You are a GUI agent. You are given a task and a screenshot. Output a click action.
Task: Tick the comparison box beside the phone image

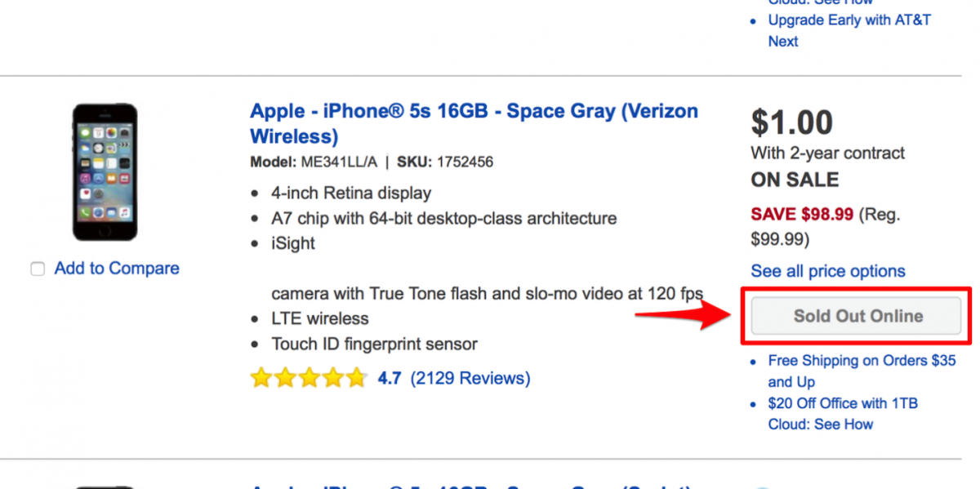[38, 268]
